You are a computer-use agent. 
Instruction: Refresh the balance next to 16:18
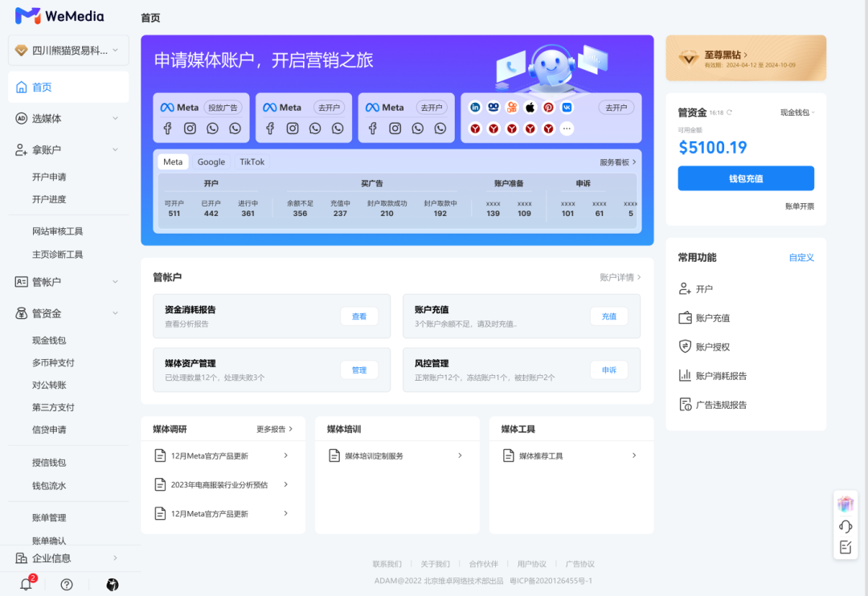[729, 112]
